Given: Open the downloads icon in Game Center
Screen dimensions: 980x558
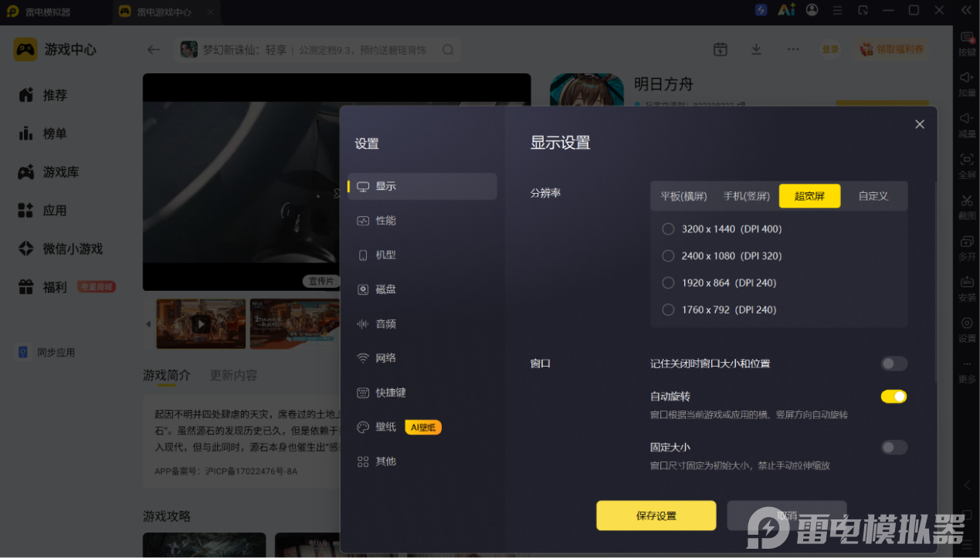Looking at the screenshot, I should click(756, 49).
